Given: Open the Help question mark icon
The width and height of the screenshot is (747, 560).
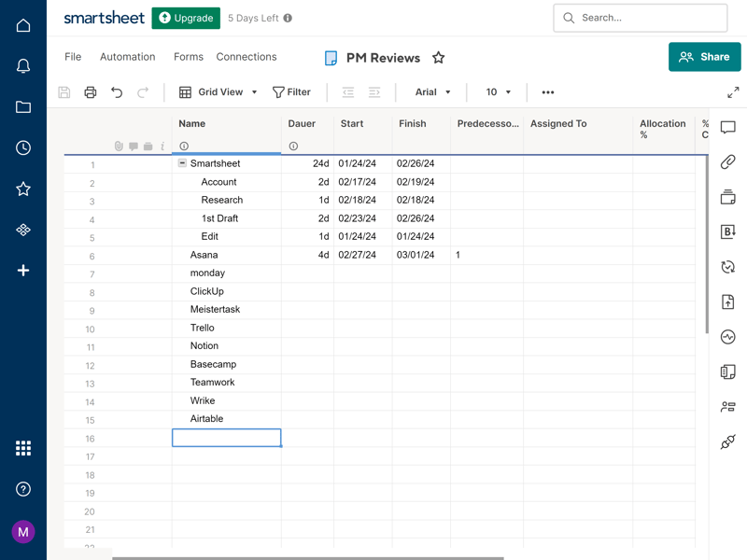Looking at the screenshot, I should click(22, 489).
